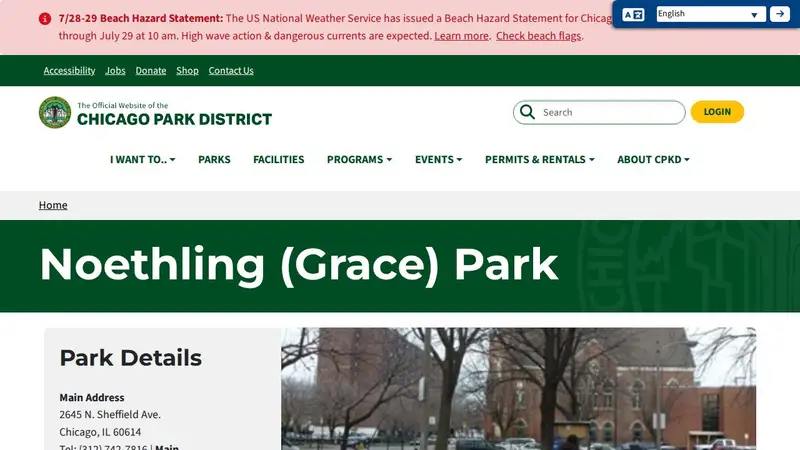Click the yellow LOGIN button
Viewport: 800px width, 450px height.
pos(717,112)
